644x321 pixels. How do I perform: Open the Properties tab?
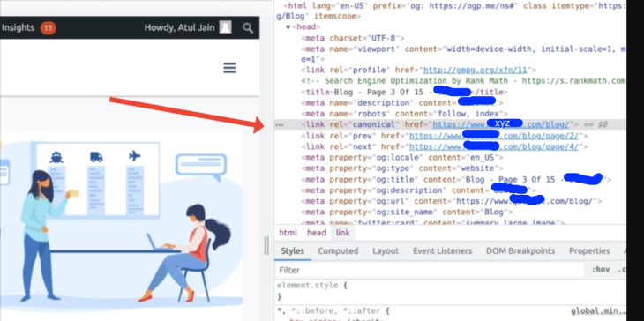(589, 250)
